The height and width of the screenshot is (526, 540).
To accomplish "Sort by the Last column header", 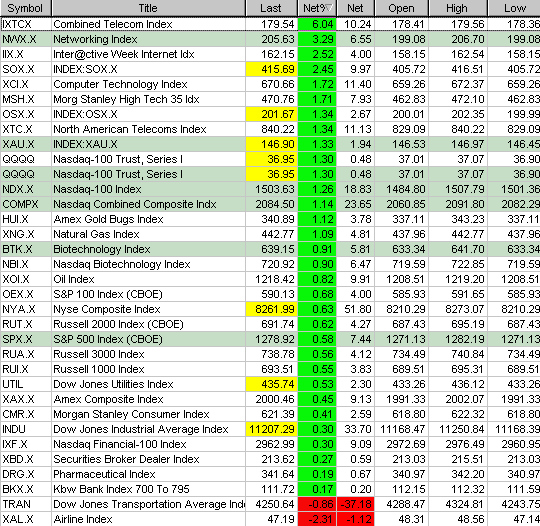I will click(271, 8).
